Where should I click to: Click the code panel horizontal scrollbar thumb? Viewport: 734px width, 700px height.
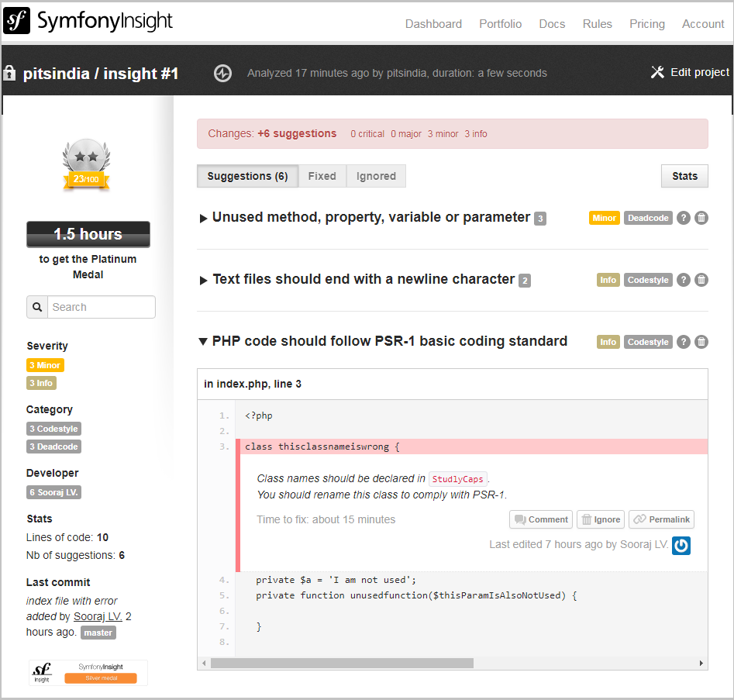pos(342,663)
